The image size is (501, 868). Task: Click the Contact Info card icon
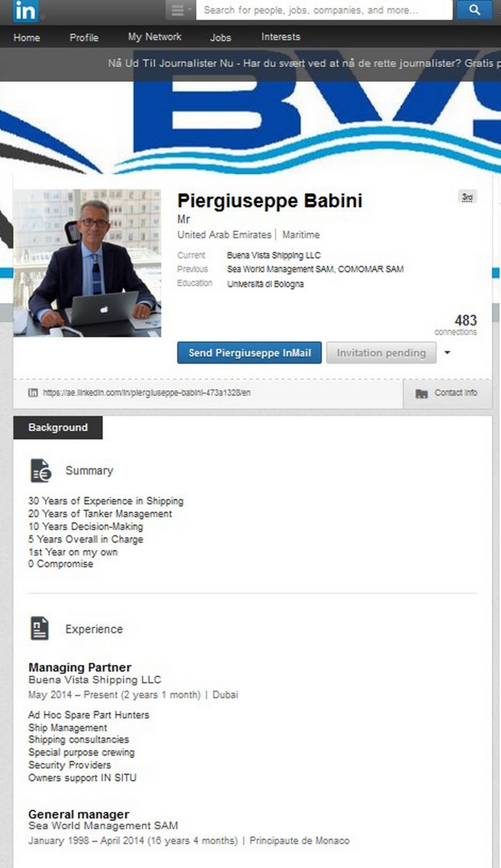[x=422, y=393]
